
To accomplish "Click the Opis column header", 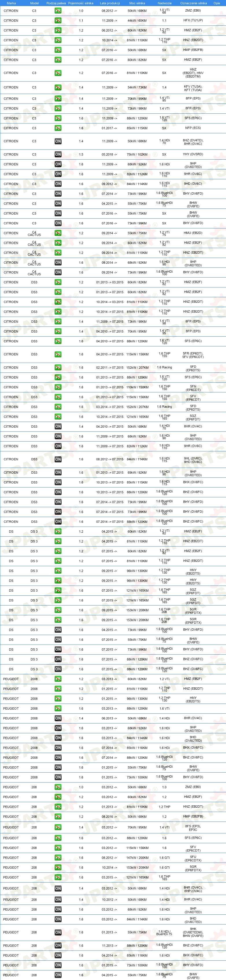I will tap(217, 3).
